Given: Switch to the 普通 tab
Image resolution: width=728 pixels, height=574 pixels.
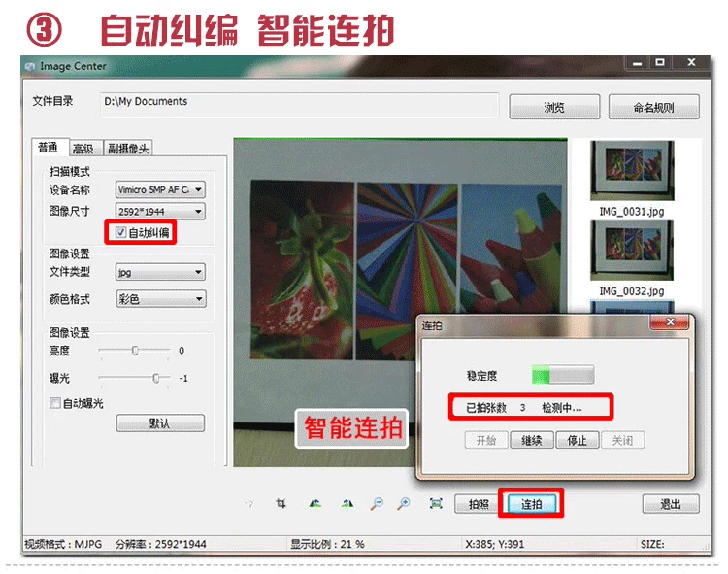Looking at the screenshot, I should (x=50, y=148).
